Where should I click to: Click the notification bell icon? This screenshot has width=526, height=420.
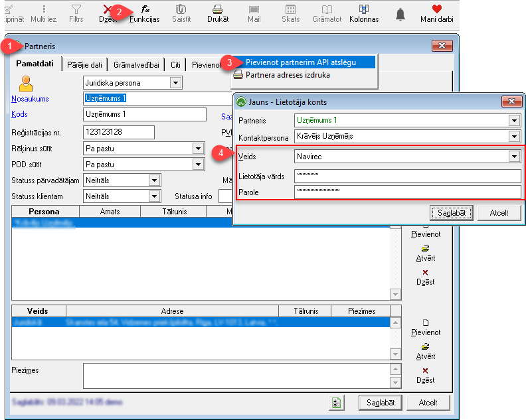click(400, 15)
